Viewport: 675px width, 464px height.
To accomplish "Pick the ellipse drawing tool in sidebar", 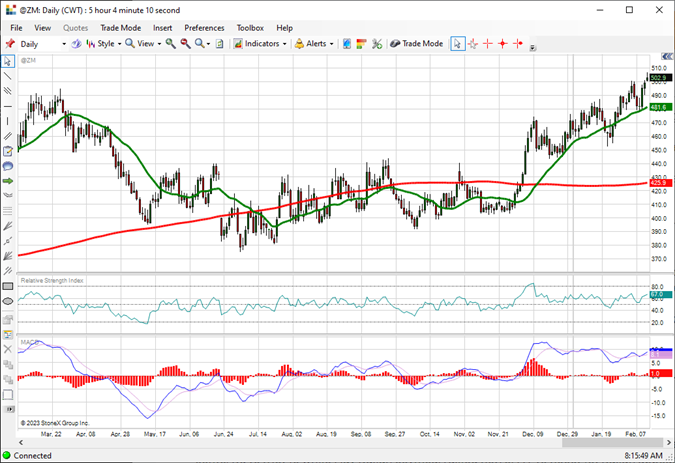I will tap(8, 301).
